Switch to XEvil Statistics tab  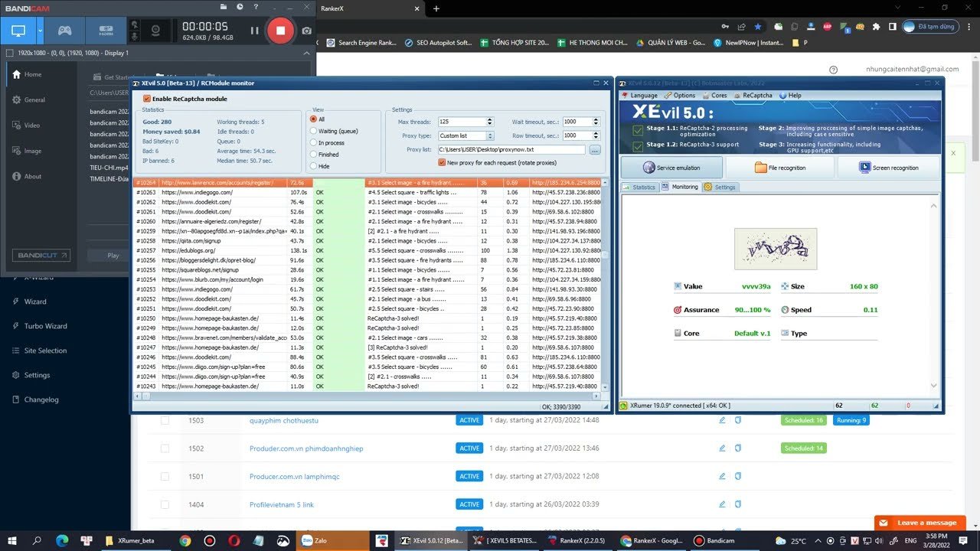[x=639, y=187]
